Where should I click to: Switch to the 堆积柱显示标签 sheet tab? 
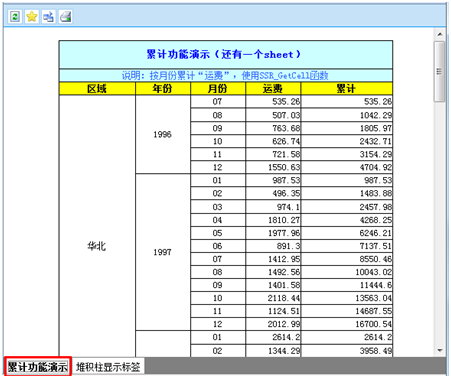pyautogui.click(x=108, y=367)
